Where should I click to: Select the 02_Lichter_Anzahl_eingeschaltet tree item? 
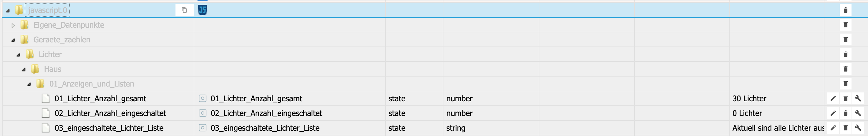point(110,113)
